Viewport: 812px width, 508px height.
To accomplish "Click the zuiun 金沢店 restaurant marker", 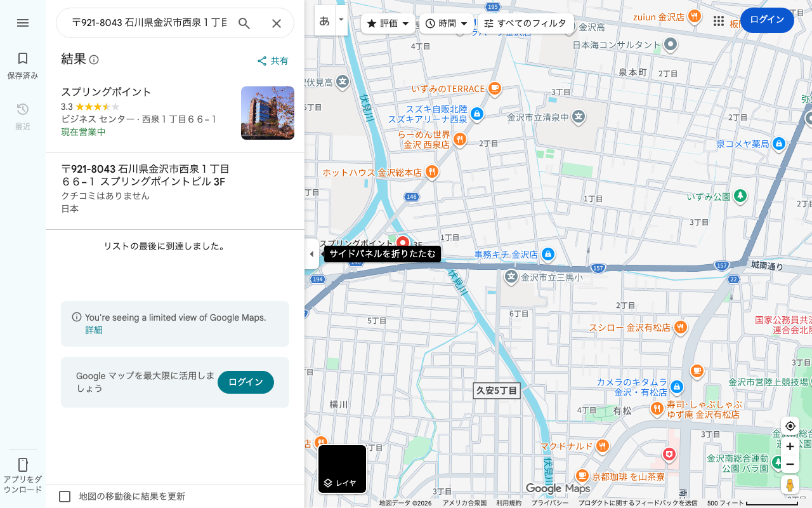I will click(695, 17).
